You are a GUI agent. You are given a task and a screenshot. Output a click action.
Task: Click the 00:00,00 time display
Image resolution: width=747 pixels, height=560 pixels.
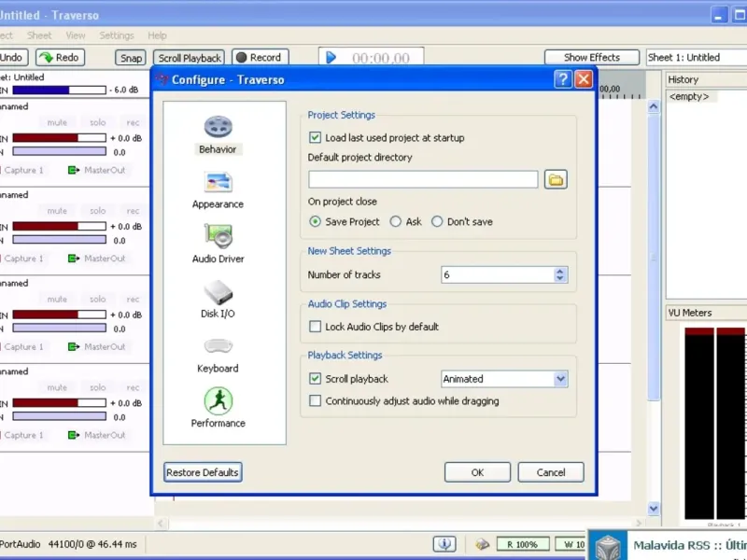pos(381,58)
